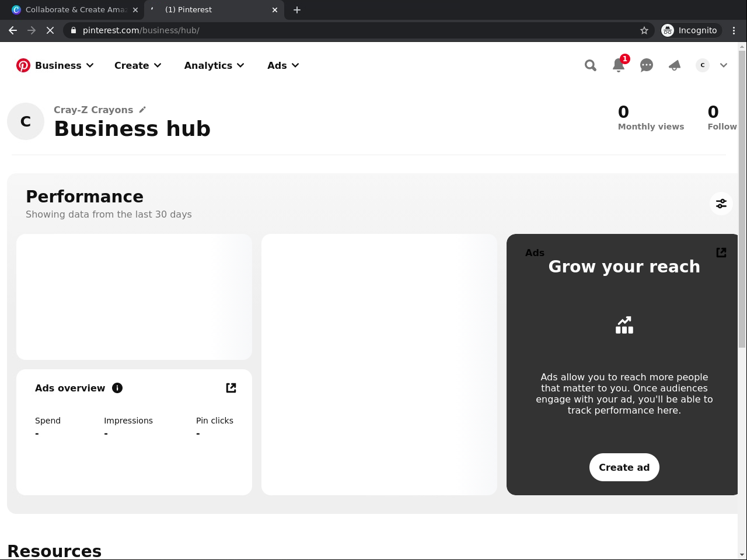Image resolution: width=747 pixels, height=560 pixels.
Task: Open a new browser tab
Action: [x=297, y=10]
